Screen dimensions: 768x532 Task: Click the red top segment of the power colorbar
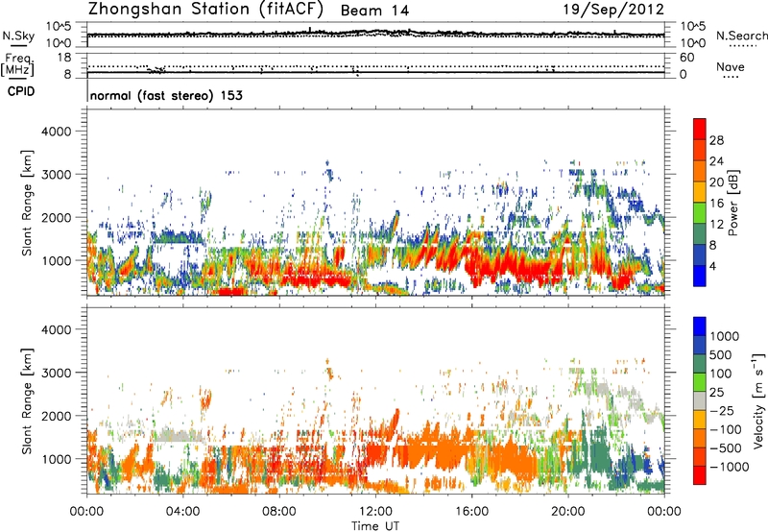[700, 129]
